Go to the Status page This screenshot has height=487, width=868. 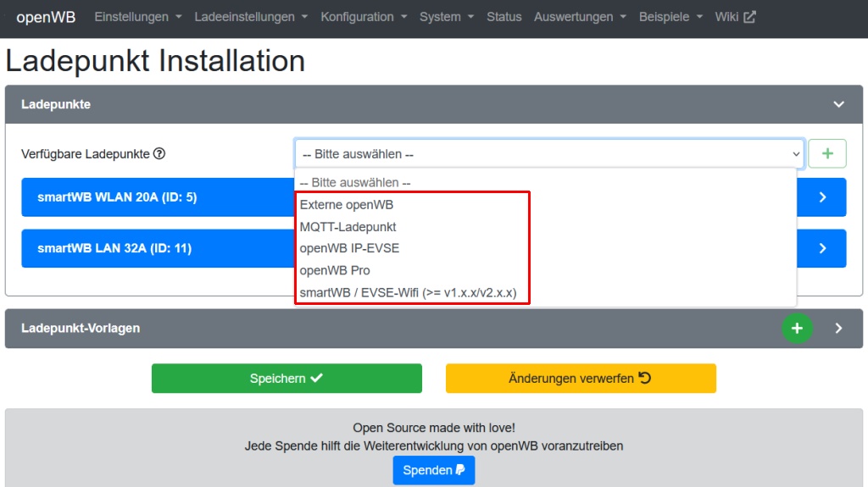(504, 17)
